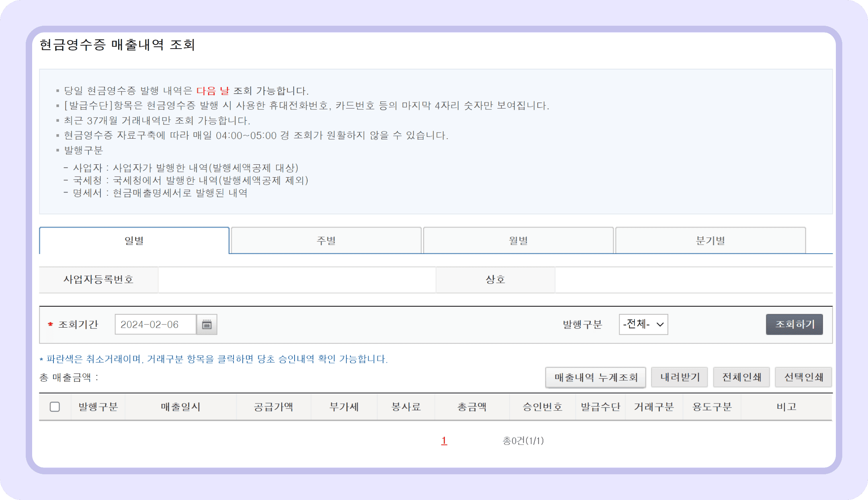
Task: Switch to the 주별 weekly tab
Action: (325, 240)
